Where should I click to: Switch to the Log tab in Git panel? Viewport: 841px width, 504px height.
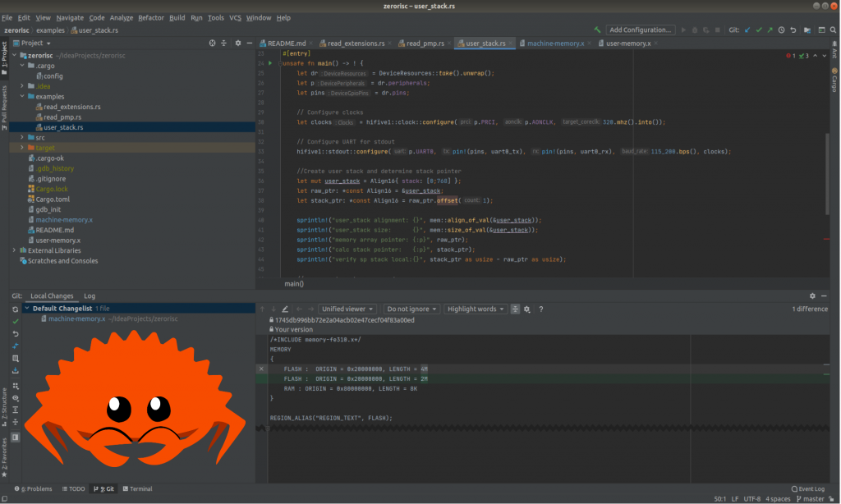(88, 296)
